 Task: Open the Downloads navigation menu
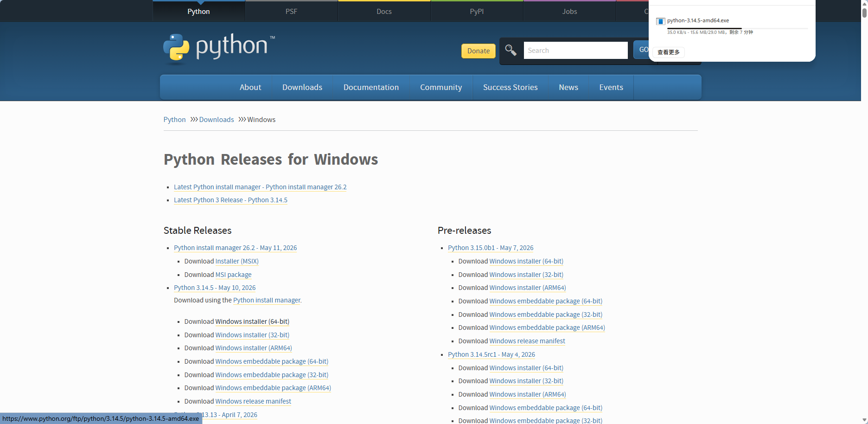coord(302,87)
